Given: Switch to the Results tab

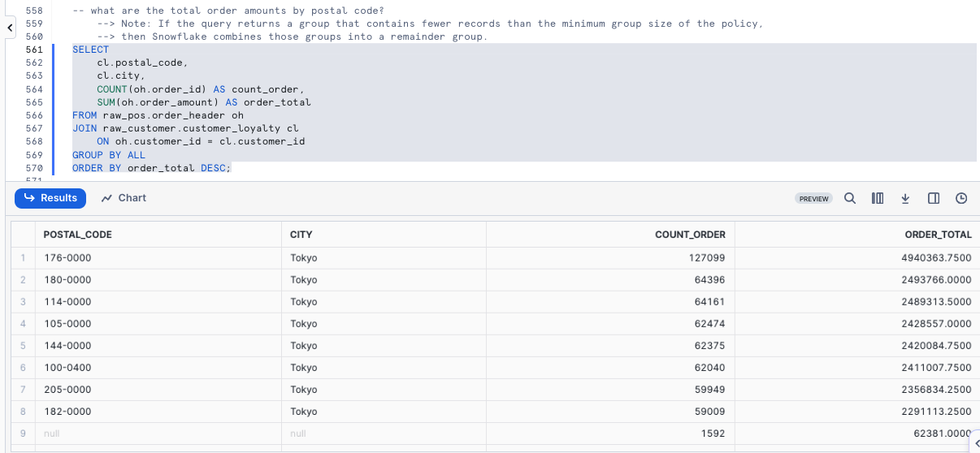Looking at the screenshot, I should click(x=50, y=198).
